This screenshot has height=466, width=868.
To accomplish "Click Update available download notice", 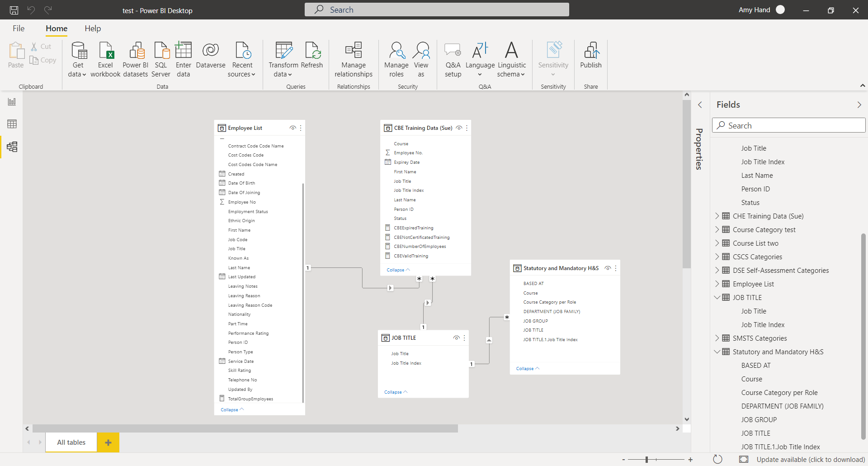I will tap(811, 460).
